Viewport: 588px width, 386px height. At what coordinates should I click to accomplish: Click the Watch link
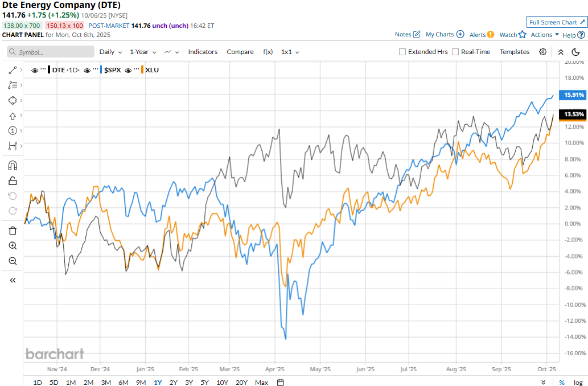pyautogui.click(x=508, y=35)
